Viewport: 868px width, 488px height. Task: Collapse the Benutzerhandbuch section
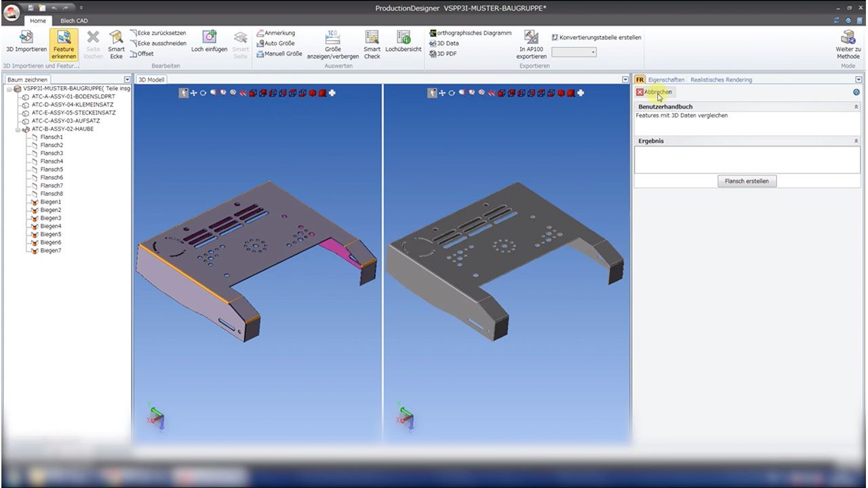point(856,107)
